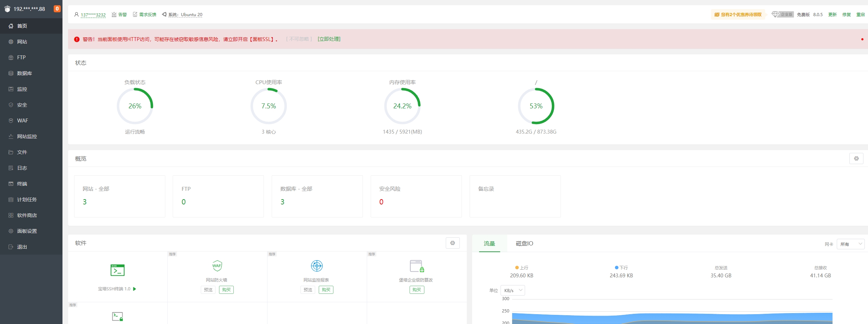Image resolution: width=868 pixels, height=324 pixels.
Task: Click 购买 under 网站防火墙
Action: pos(226,290)
